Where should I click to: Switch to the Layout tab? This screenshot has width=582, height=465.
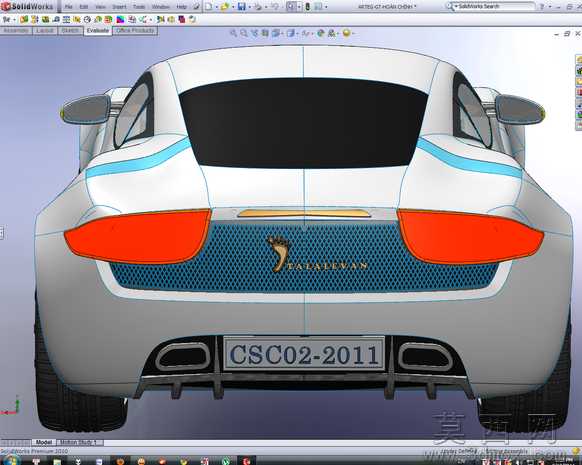tap(45, 30)
